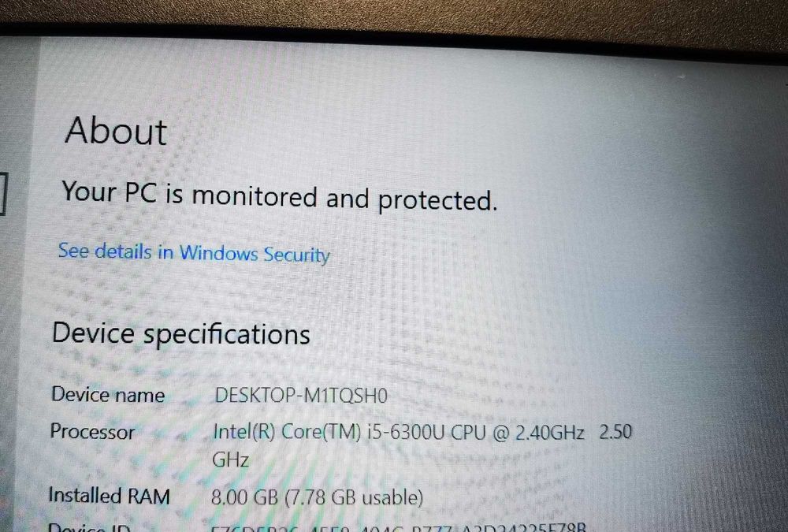Click the Installed RAM label

109,496
